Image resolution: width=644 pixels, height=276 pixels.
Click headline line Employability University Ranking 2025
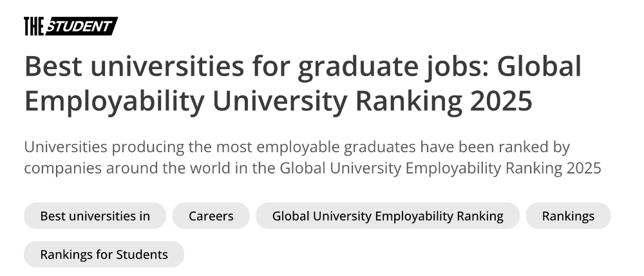tap(278, 102)
